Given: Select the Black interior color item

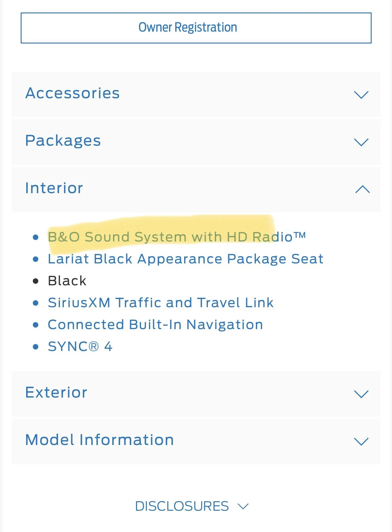Looking at the screenshot, I should click(x=67, y=281).
